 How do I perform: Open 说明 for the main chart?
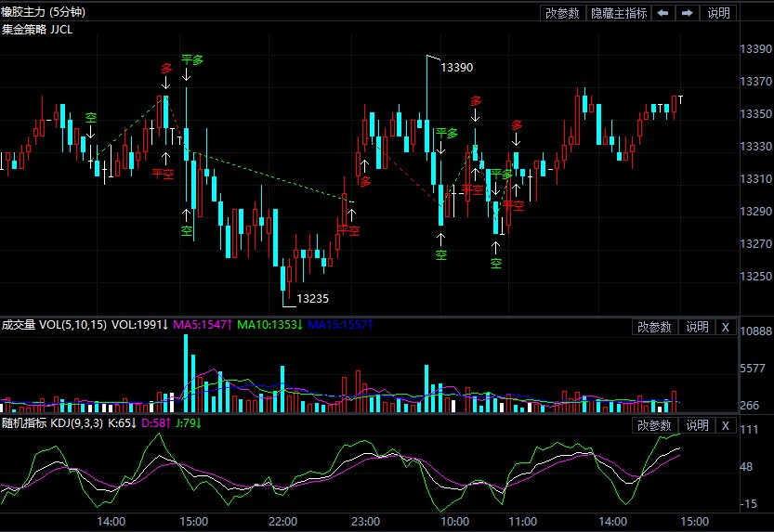click(719, 13)
